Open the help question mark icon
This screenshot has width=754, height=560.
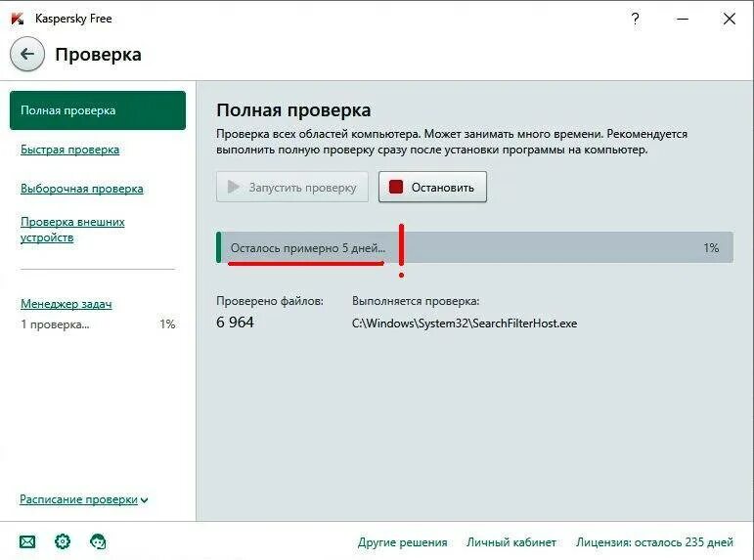click(x=635, y=19)
